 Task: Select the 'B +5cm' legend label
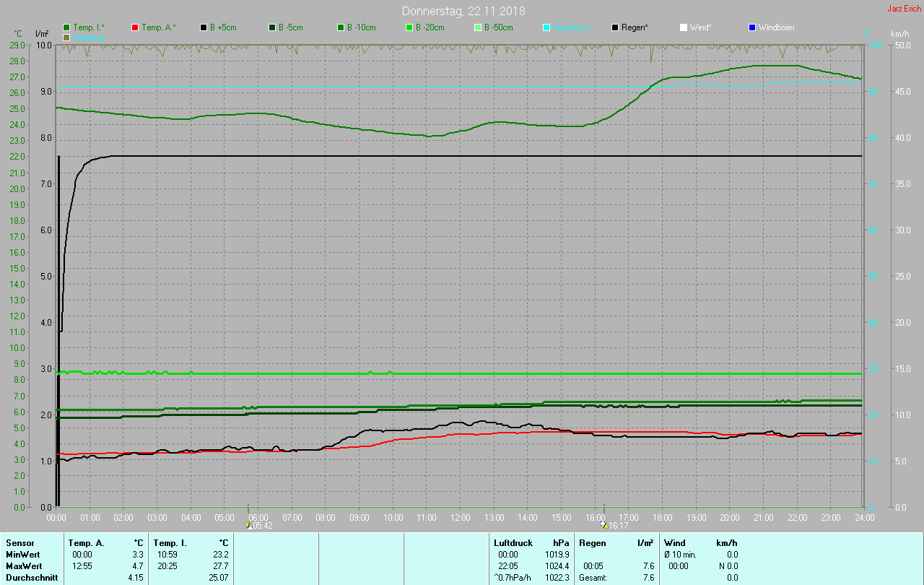pyautogui.click(x=223, y=27)
